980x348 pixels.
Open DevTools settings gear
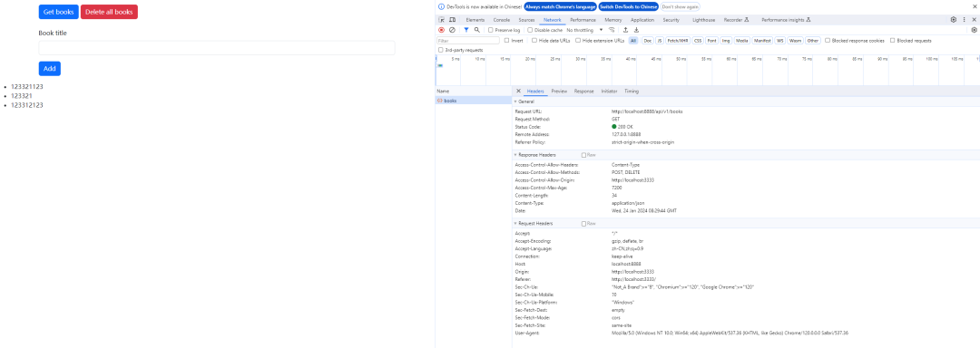click(x=953, y=20)
